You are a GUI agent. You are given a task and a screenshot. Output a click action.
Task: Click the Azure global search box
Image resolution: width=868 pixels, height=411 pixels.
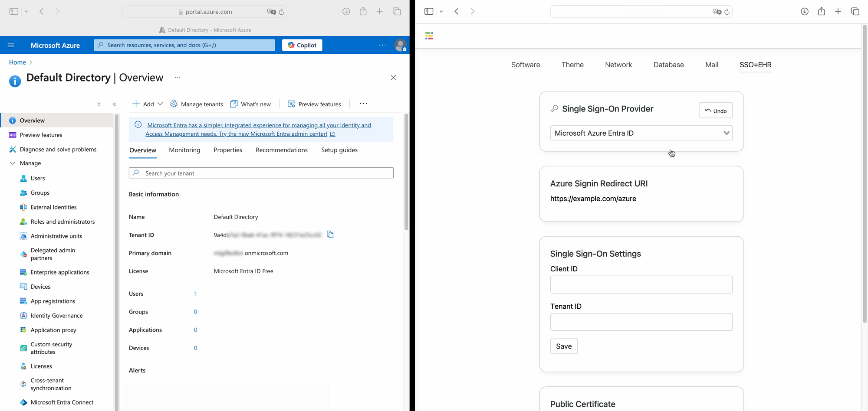click(x=184, y=45)
